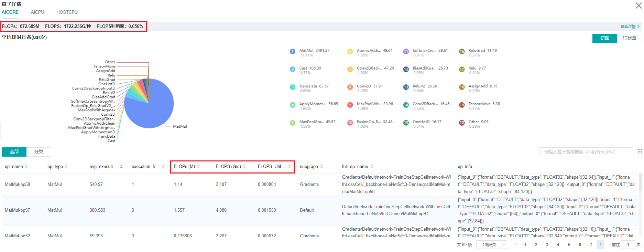The width and height of the screenshot is (644, 252).
Task: Open the HOSTCPU tab
Action: tap(67, 12)
